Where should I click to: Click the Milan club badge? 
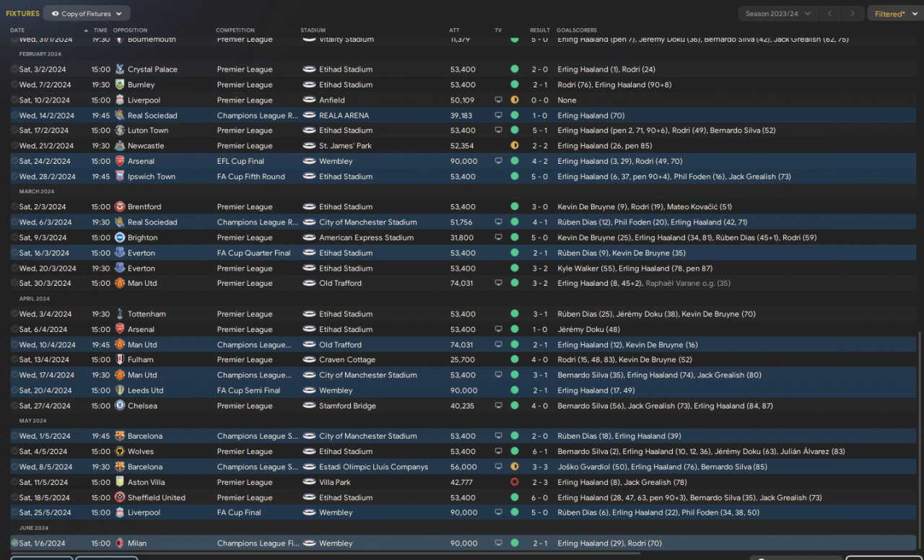point(119,543)
